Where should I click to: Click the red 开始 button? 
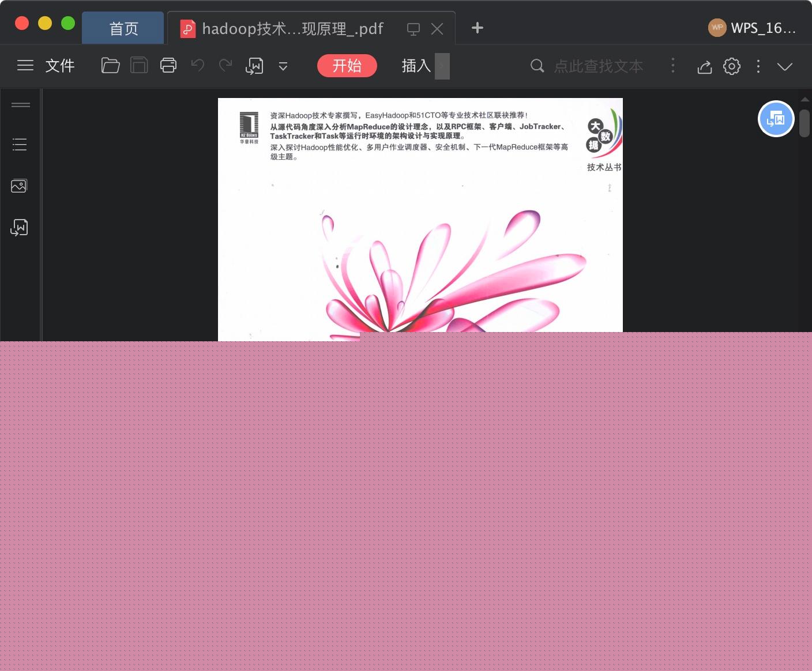pyautogui.click(x=347, y=66)
